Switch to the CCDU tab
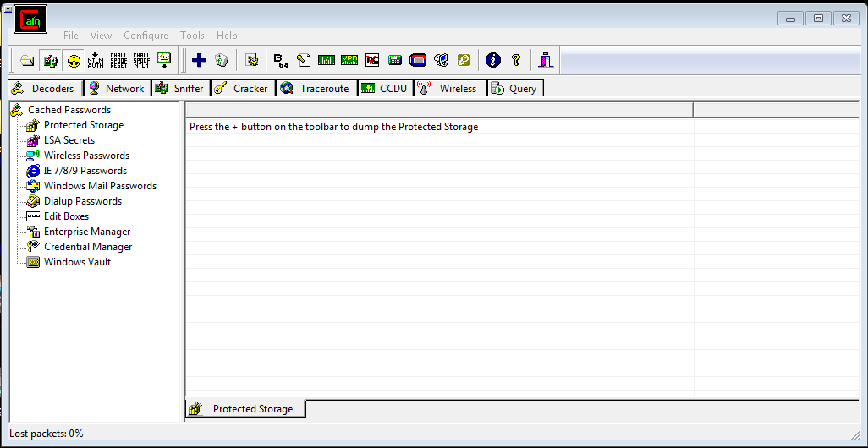The image size is (868, 448). [x=385, y=89]
